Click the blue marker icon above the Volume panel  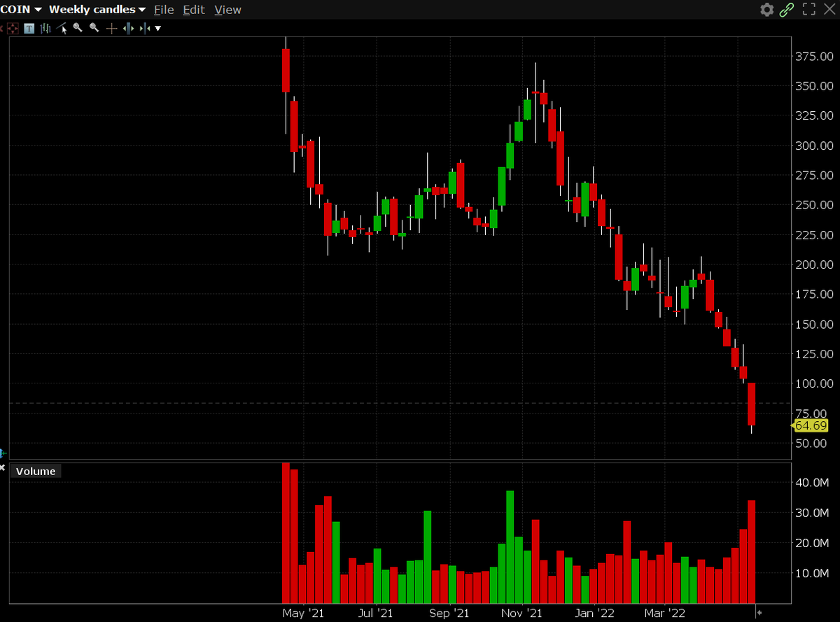pos(3,453)
